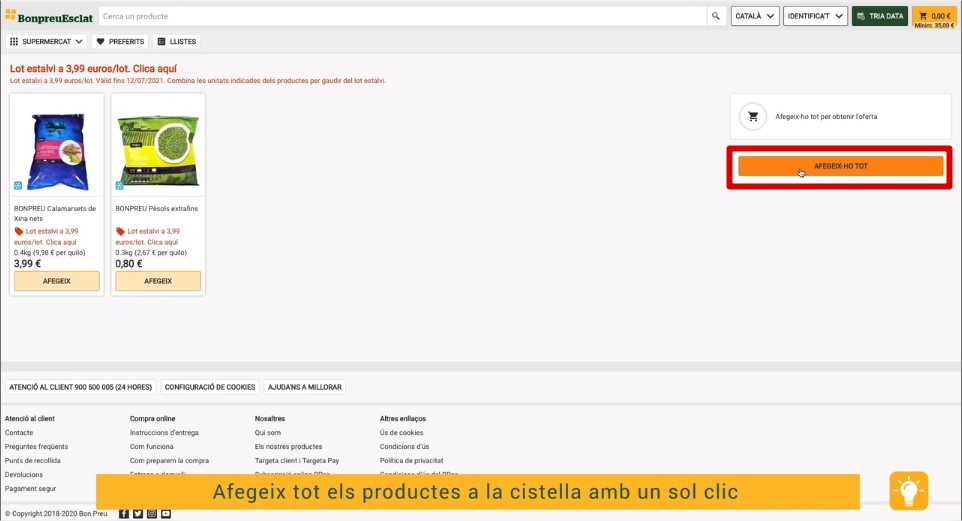Click the frozen badge on the Pèsols image
The height and width of the screenshot is (521, 962).
coord(120,185)
